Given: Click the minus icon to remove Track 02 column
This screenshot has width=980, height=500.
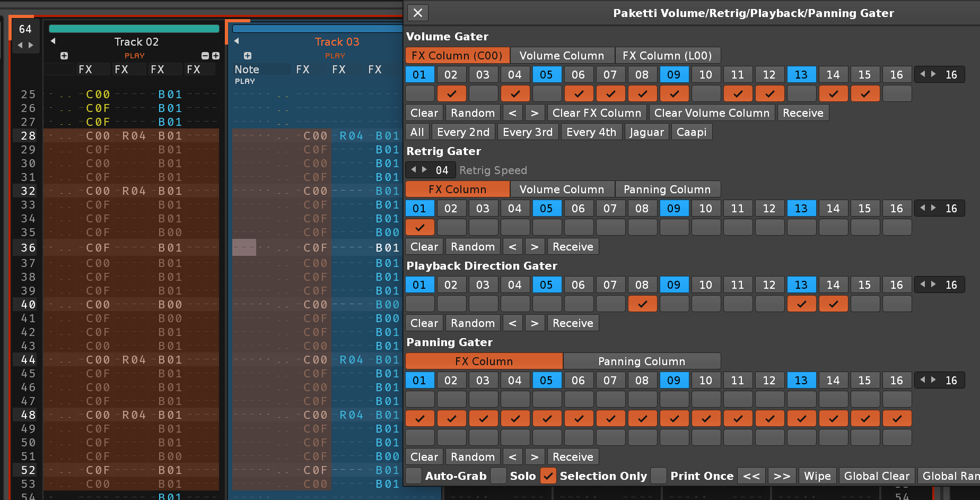Looking at the screenshot, I should point(205,56).
